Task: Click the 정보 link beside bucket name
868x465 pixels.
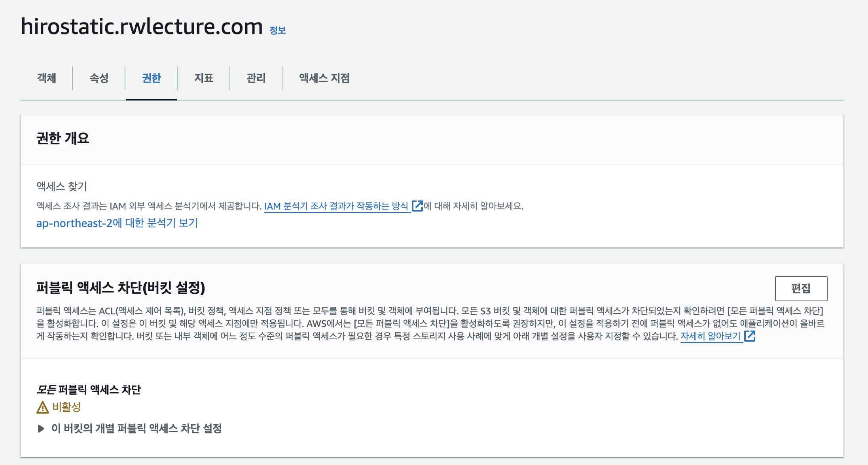Action: [x=278, y=30]
